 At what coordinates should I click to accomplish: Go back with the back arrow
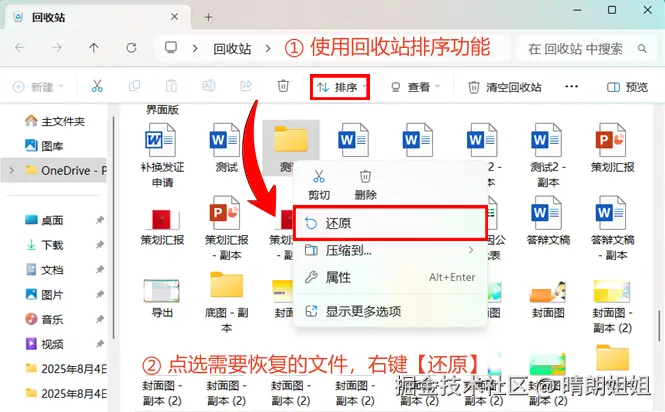click(x=20, y=48)
